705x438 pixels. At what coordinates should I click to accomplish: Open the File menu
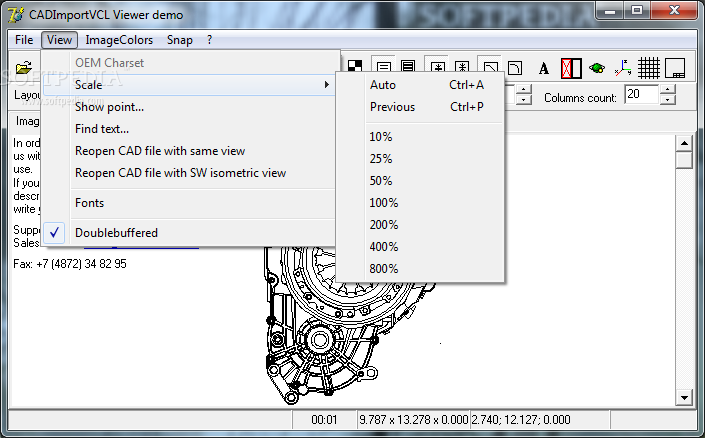(x=24, y=40)
